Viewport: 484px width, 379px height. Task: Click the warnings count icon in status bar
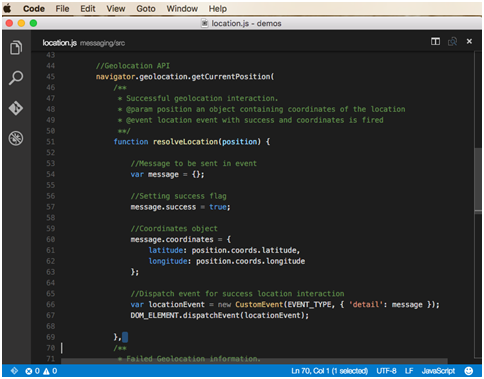click(x=50, y=371)
